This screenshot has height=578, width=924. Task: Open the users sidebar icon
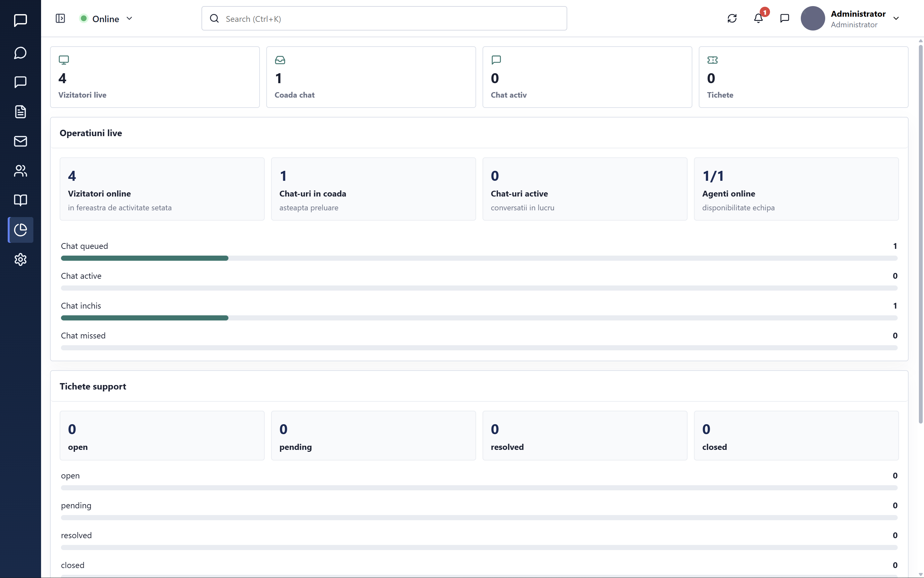[20, 171]
